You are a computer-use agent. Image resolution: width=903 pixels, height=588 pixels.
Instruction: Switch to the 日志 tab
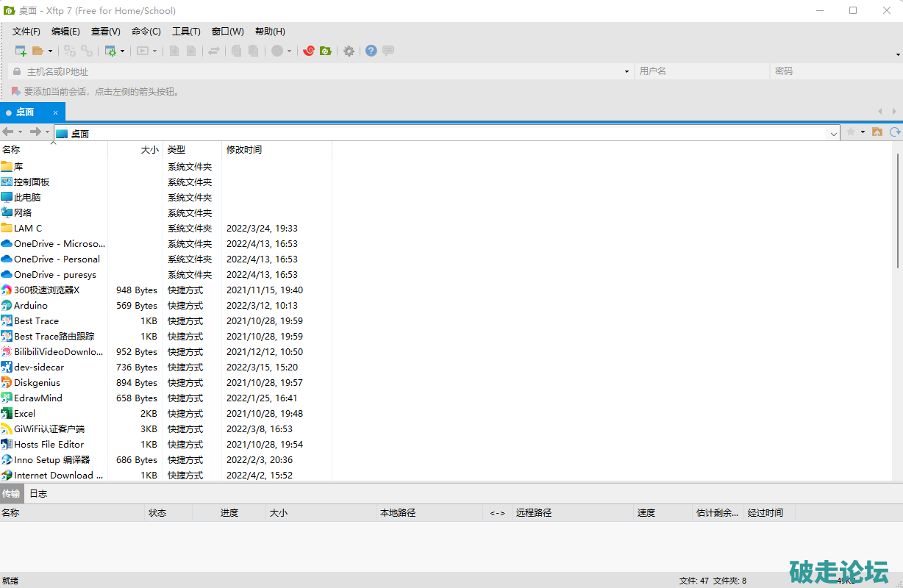pos(38,494)
